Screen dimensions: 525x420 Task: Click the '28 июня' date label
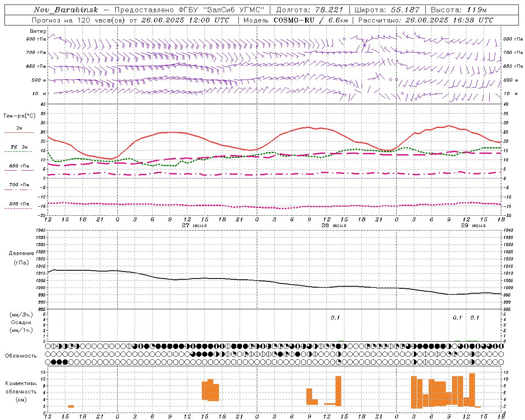pos(334,225)
